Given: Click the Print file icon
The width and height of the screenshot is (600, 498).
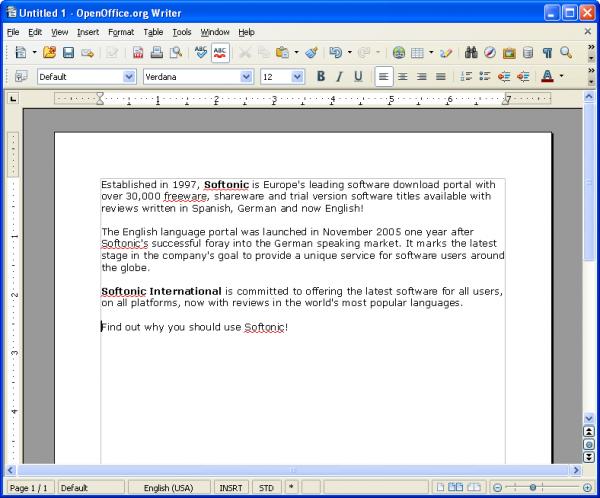Looking at the screenshot, I should click(x=156, y=53).
